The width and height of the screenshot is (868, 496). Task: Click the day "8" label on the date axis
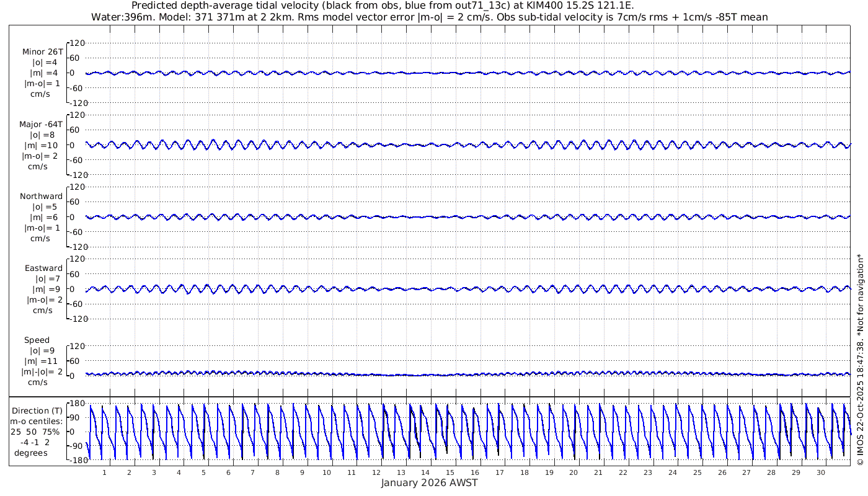point(277,472)
